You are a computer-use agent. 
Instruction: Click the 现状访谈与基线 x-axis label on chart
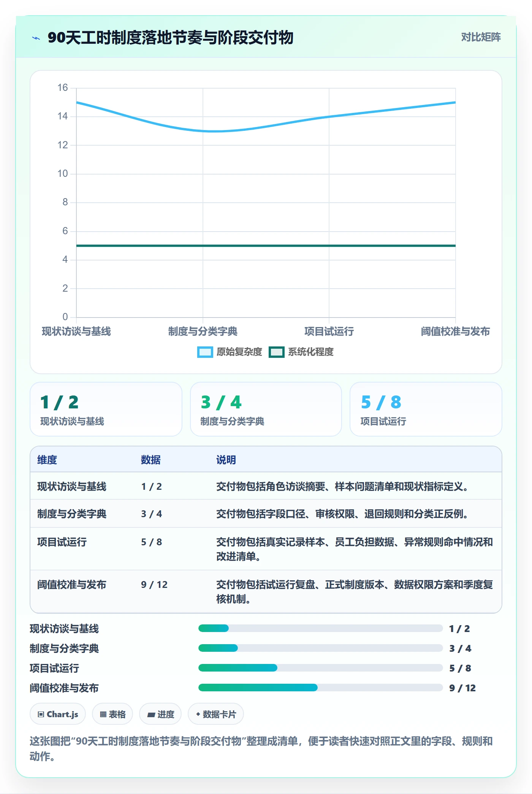pos(76,332)
